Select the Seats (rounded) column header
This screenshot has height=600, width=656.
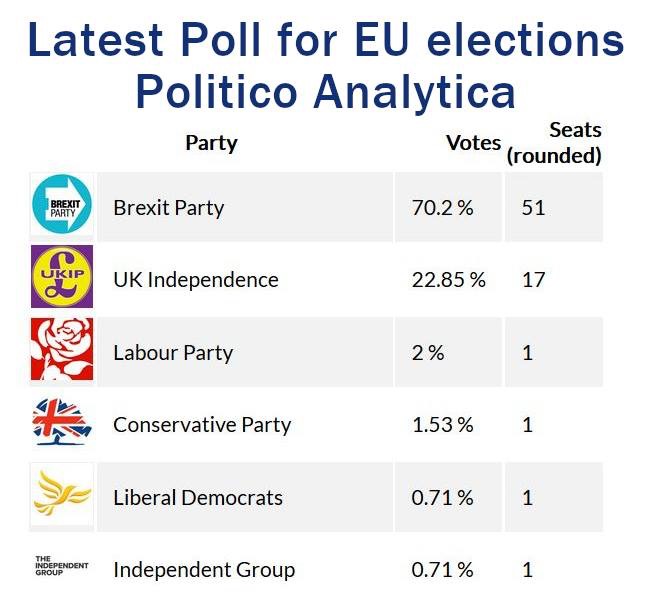click(x=554, y=142)
